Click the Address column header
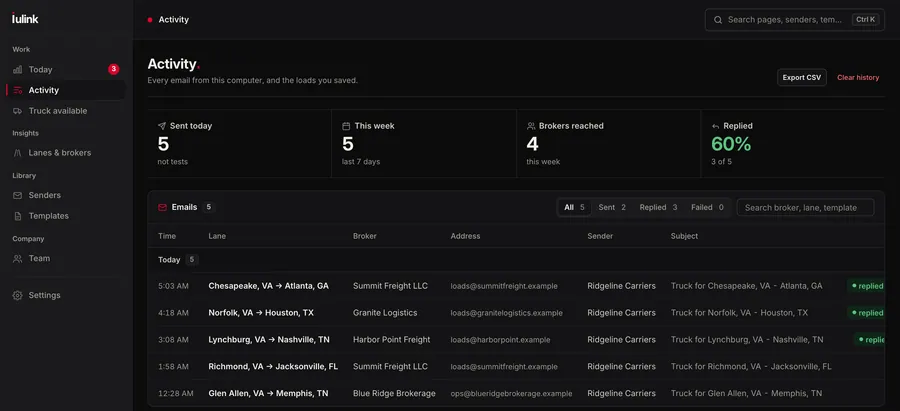Screen dimensions: 900x411 [465, 236]
